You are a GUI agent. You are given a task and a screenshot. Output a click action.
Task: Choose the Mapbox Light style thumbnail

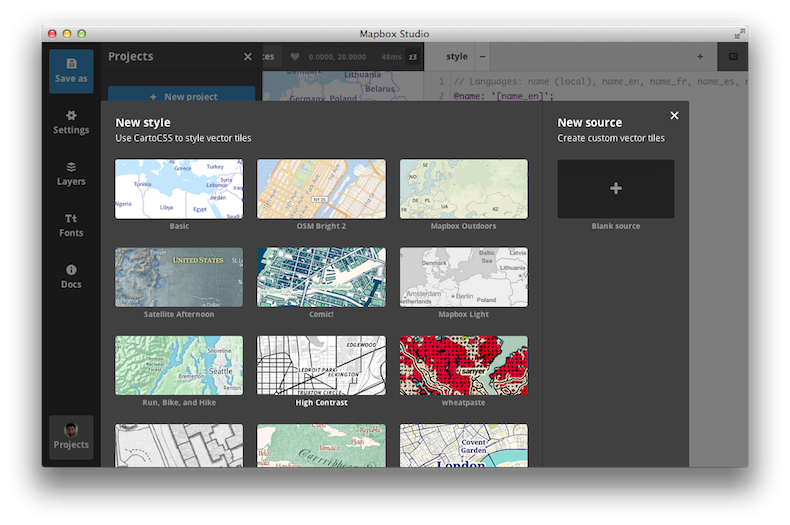tap(464, 277)
